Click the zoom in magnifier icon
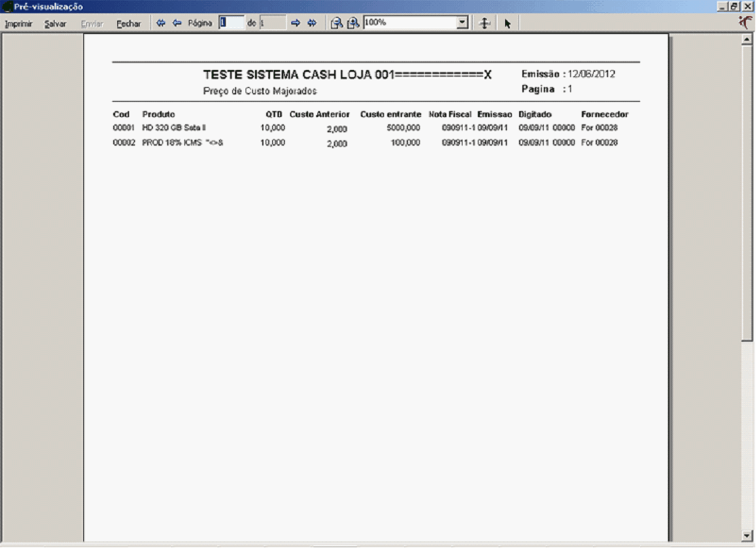756x548 pixels. coord(353,23)
